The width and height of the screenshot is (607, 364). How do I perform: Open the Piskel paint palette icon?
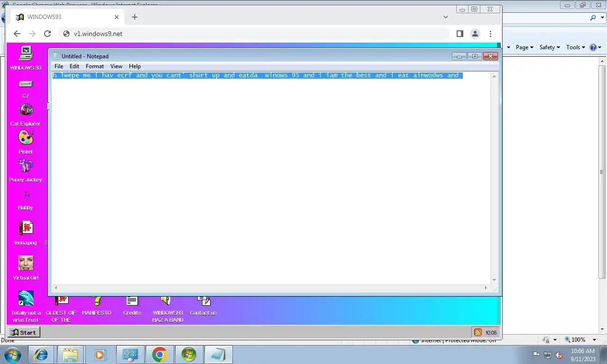point(26,142)
